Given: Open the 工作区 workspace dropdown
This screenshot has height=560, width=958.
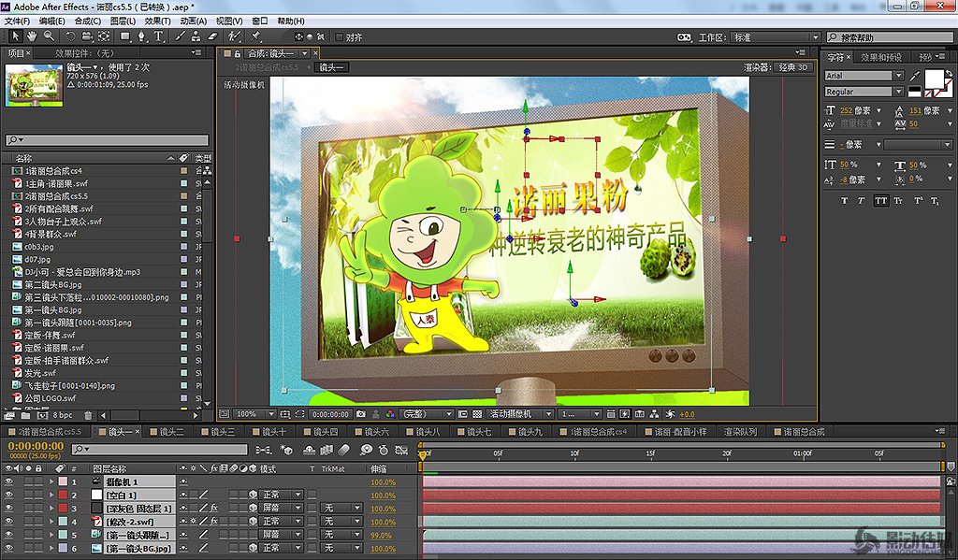Looking at the screenshot, I should 773,37.
